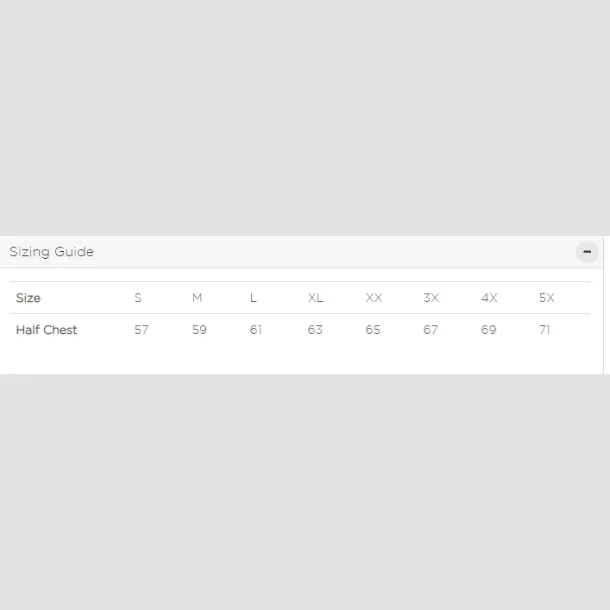Click the half chest value 71

pos(544,330)
